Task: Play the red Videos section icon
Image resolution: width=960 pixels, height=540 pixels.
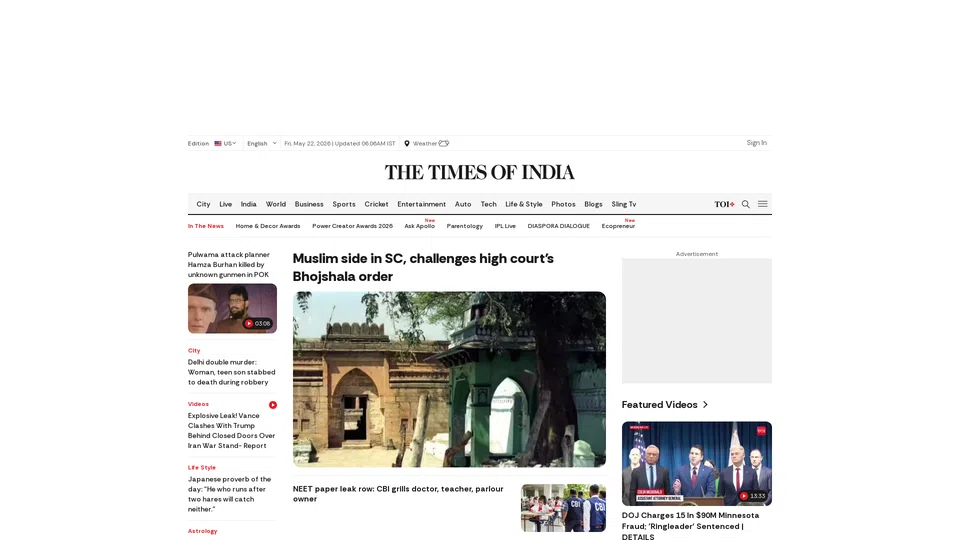Action: 272,405
